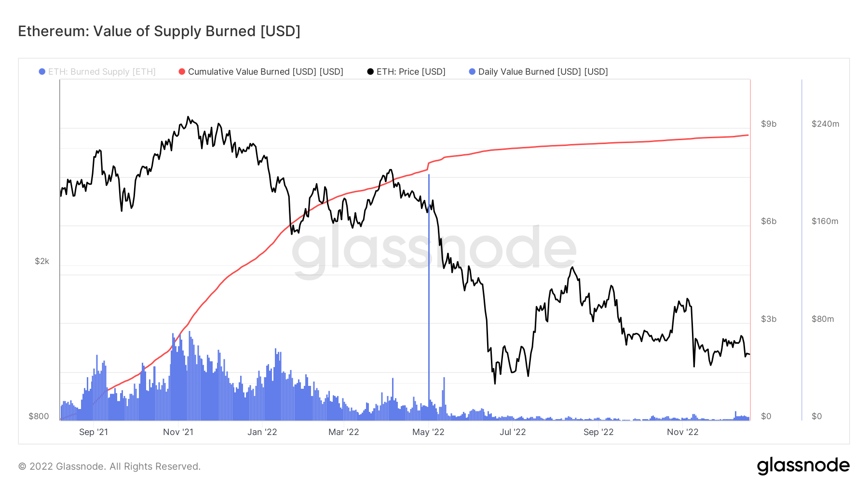Select the tall blue spike bar at May '22
The height and width of the screenshot is (488, 868).
(429, 289)
